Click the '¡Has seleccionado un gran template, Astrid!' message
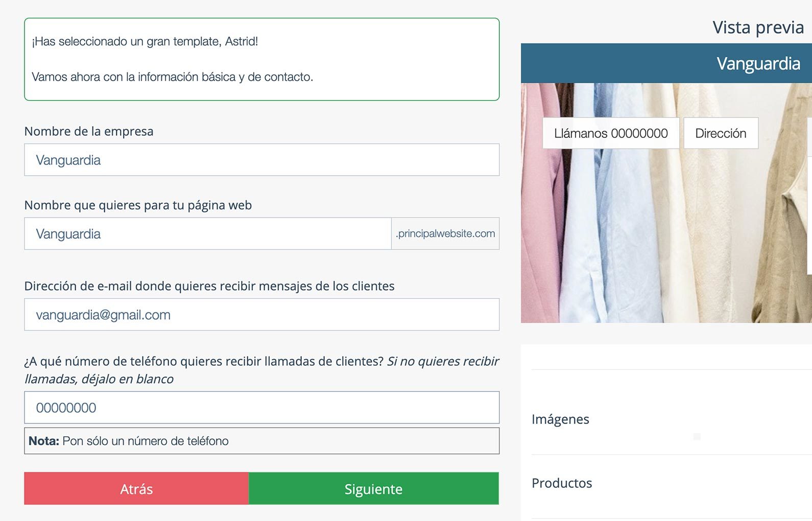The image size is (812, 521). point(145,41)
